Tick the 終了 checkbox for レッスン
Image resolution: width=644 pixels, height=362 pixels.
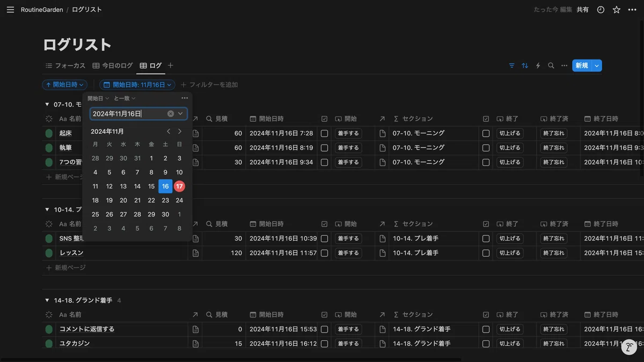pyautogui.click(x=486, y=253)
